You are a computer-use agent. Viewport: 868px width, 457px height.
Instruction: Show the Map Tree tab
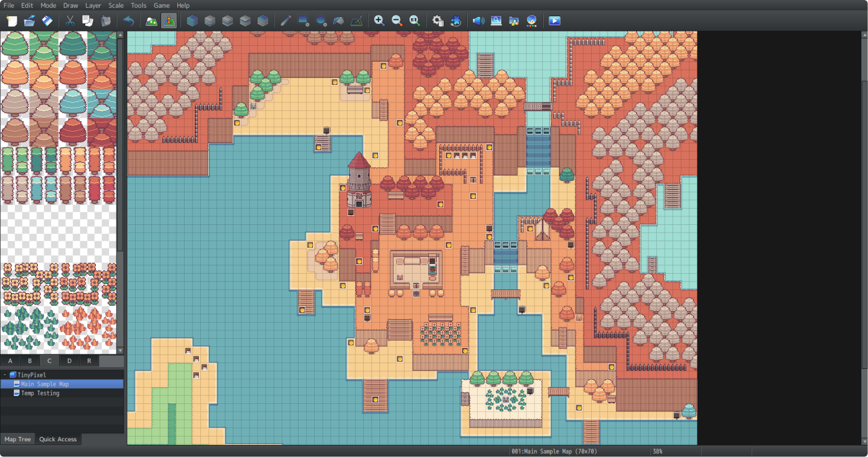(17, 440)
